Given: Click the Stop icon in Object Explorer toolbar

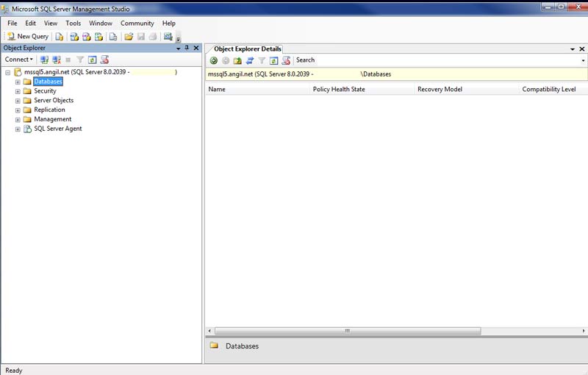Looking at the screenshot, I should click(x=68, y=60).
